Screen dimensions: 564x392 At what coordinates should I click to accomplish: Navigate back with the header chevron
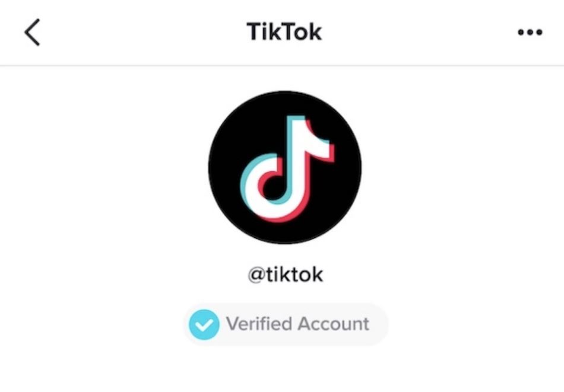coord(32,33)
